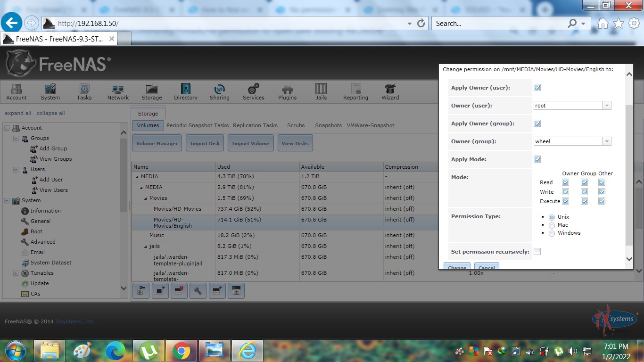The width and height of the screenshot is (644, 362).
Task: Open the Reporting toolbar icon
Action: point(355,92)
